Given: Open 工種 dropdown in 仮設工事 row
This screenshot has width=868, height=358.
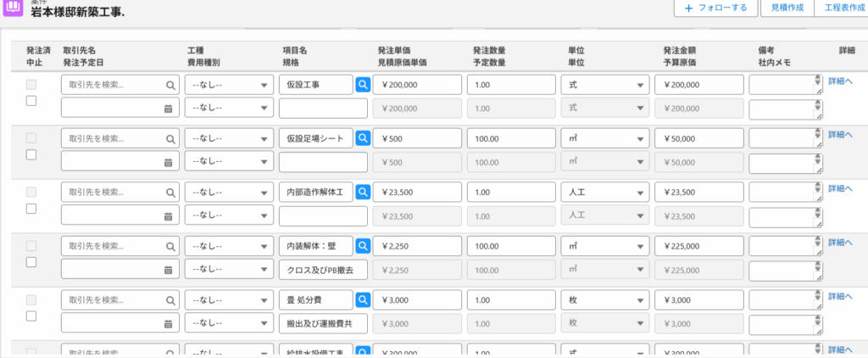Looking at the screenshot, I should [x=229, y=85].
